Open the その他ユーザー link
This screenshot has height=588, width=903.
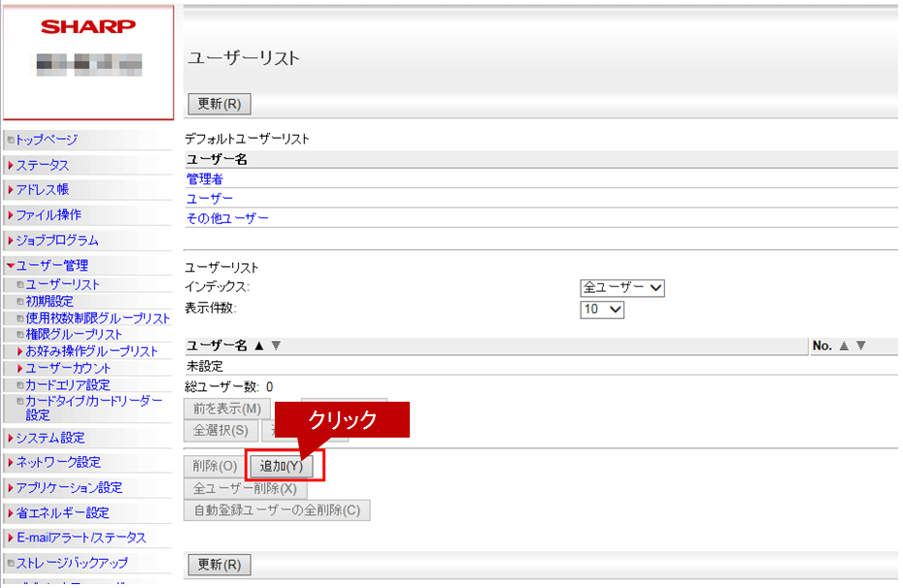click(227, 218)
